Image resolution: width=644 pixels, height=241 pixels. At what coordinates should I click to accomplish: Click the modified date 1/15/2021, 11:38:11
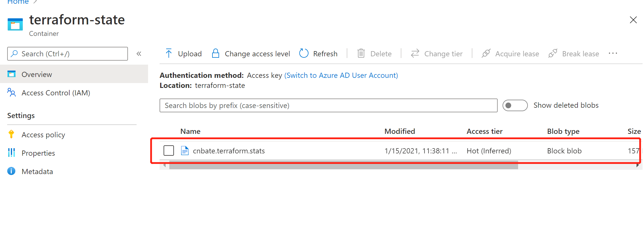[421, 151]
